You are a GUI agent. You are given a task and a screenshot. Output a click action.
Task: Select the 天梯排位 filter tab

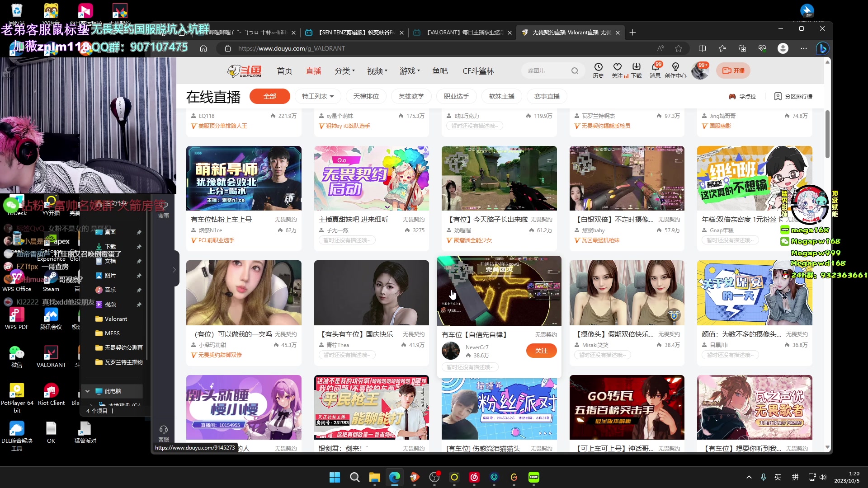[366, 96]
